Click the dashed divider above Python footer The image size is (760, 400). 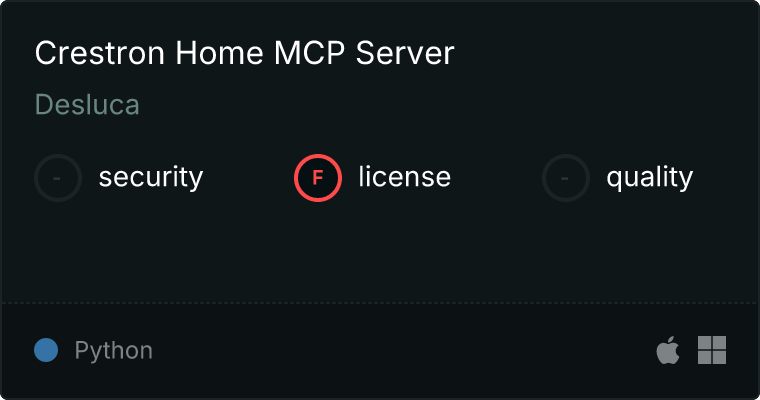tap(380, 303)
